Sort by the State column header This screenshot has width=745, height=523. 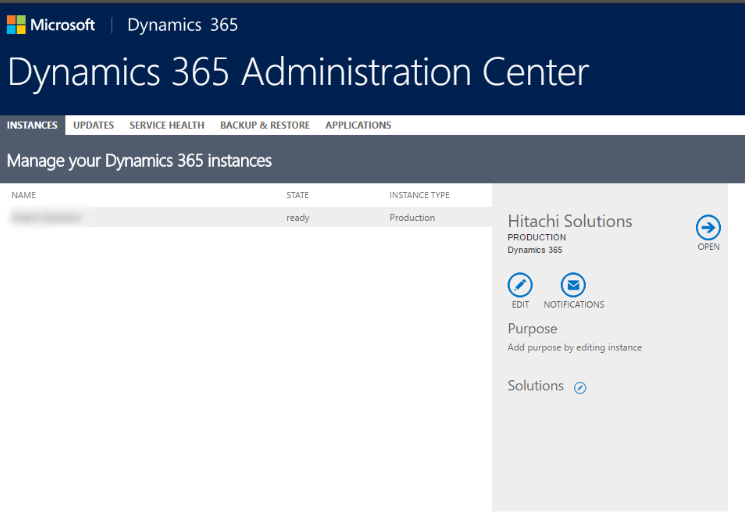297,195
